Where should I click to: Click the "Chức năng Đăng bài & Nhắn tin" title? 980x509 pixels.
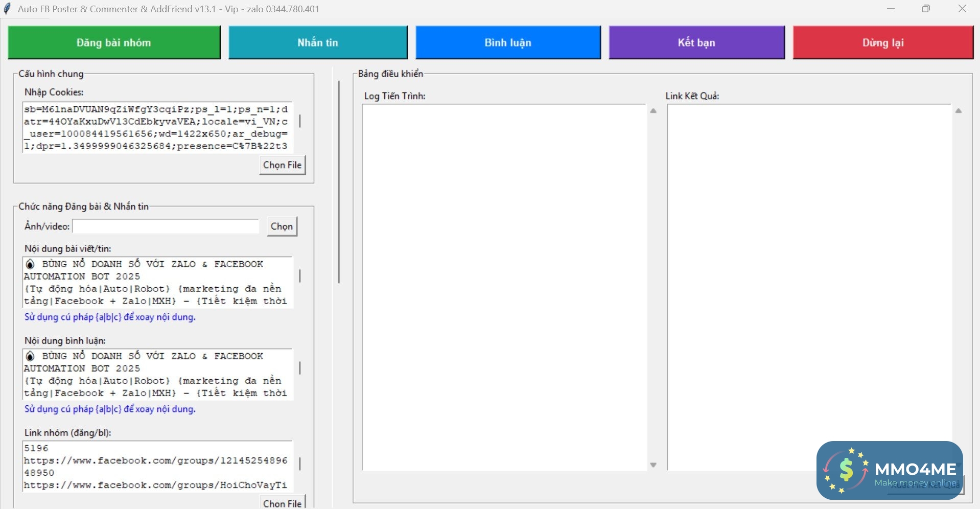(84, 206)
